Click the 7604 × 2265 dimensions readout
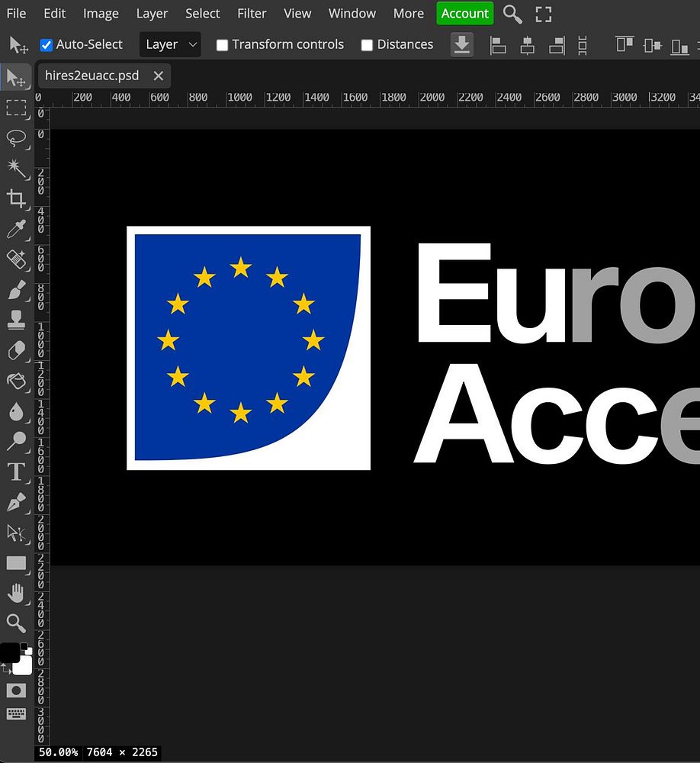 click(122, 752)
